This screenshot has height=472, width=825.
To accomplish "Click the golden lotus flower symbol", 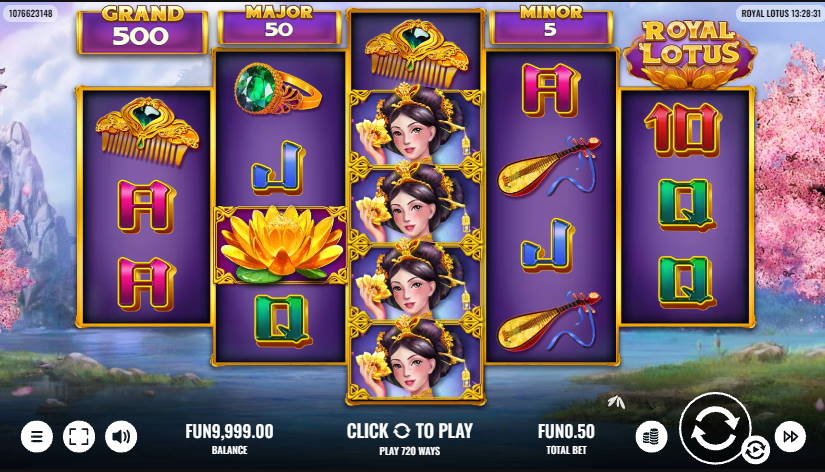I will coord(280,245).
